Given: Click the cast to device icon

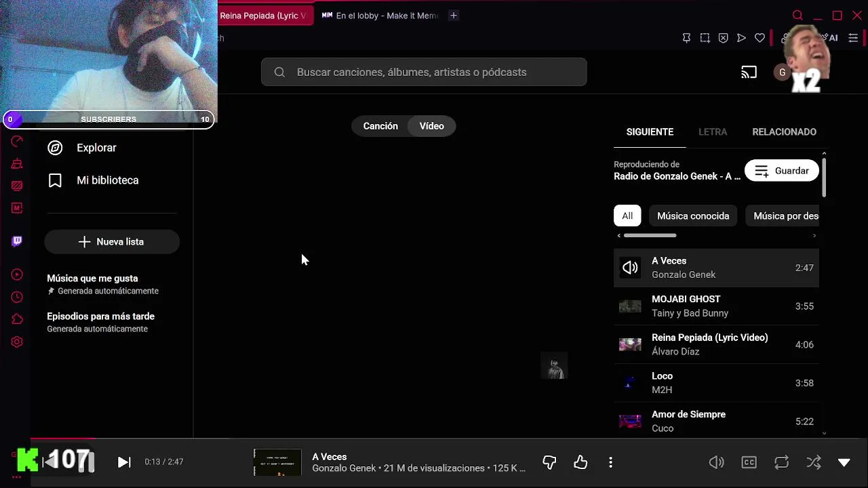Looking at the screenshot, I should pyautogui.click(x=749, y=73).
